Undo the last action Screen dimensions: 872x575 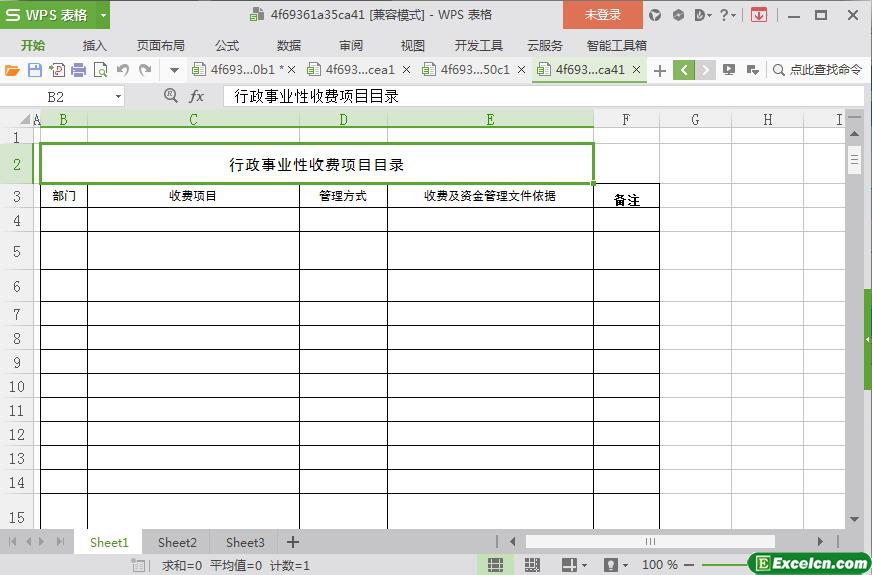coord(123,70)
